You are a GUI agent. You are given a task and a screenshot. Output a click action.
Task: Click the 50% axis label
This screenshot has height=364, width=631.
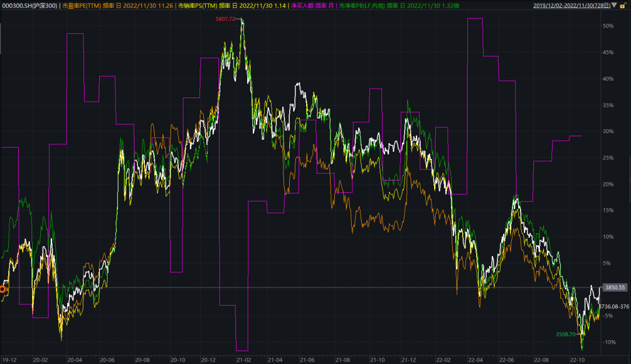[608, 26]
